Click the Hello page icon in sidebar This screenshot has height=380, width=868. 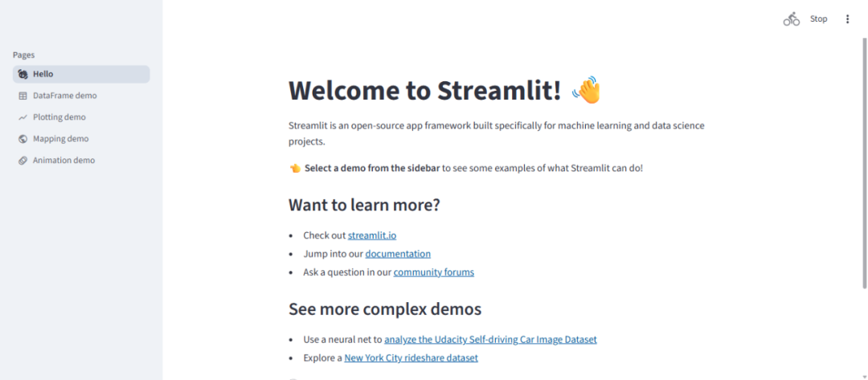[x=23, y=74]
